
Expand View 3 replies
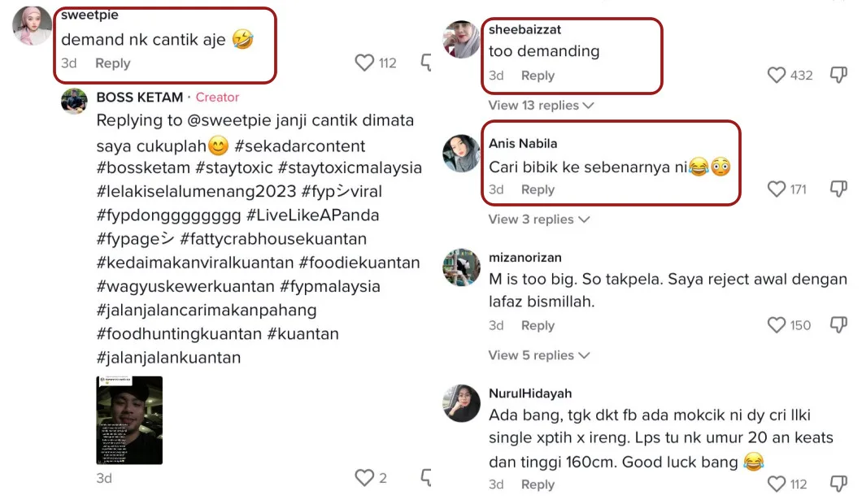pyautogui.click(x=538, y=219)
